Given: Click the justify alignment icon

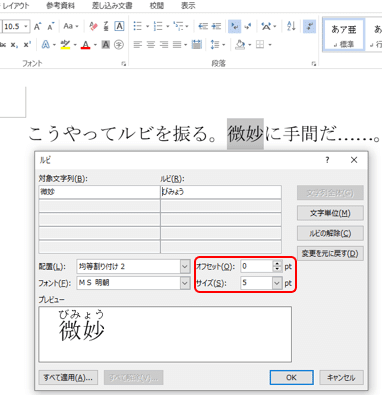Looking at the screenshot, I should click(x=177, y=45).
